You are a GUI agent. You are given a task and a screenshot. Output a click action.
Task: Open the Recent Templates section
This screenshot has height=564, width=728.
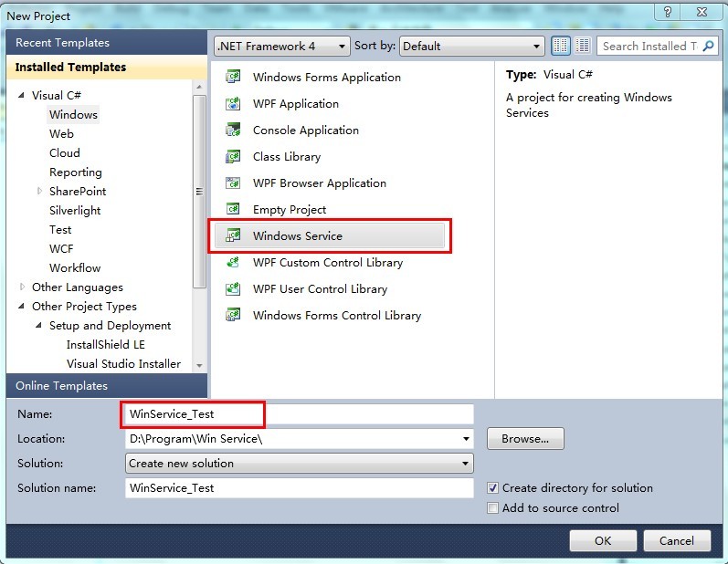(x=107, y=43)
